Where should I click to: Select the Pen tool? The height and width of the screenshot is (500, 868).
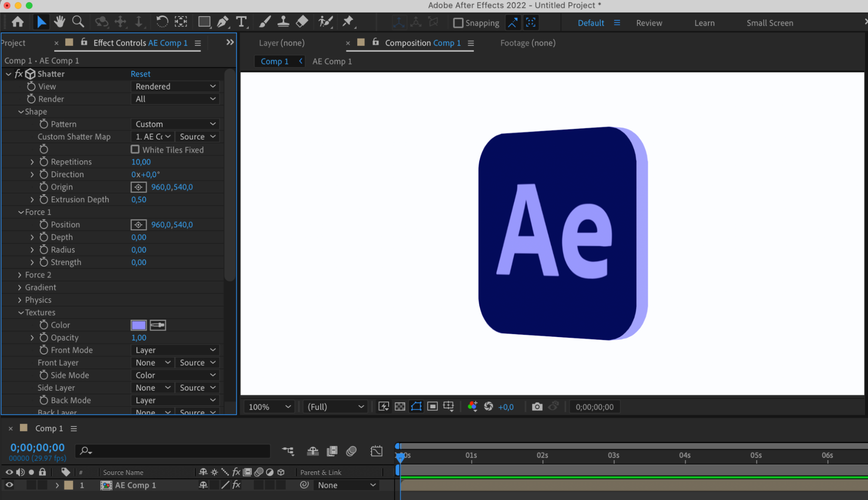(x=223, y=22)
